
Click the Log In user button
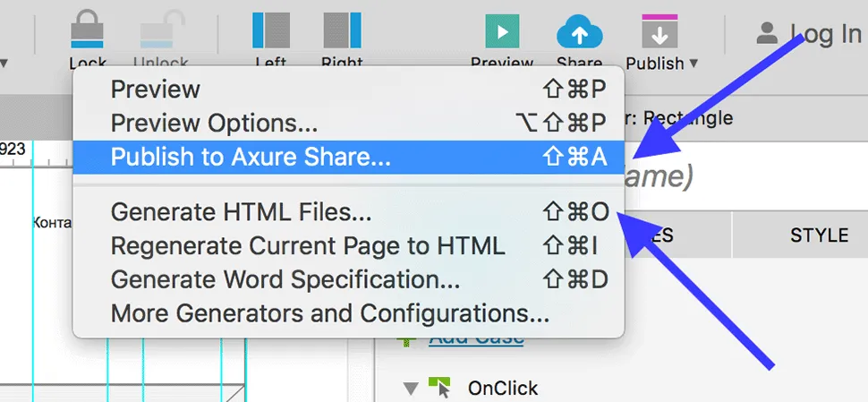pyautogui.click(x=808, y=34)
